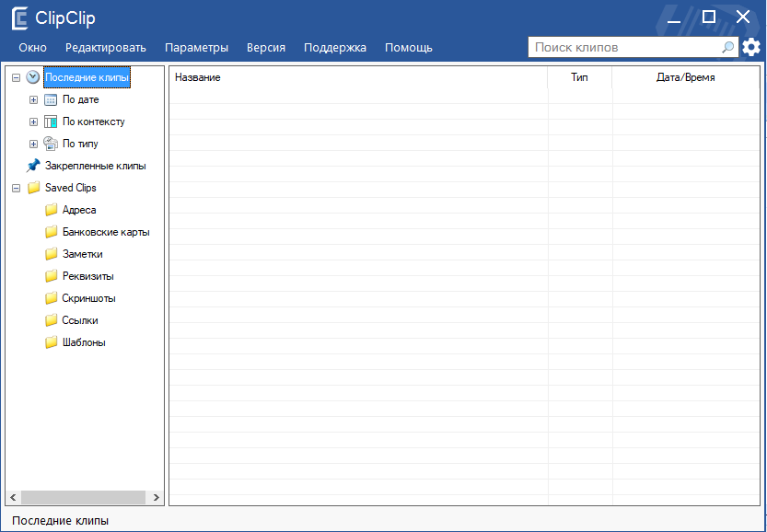Click the status bar text Последние клипы
Viewport: 767px width, 532px height.
coord(60,521)
